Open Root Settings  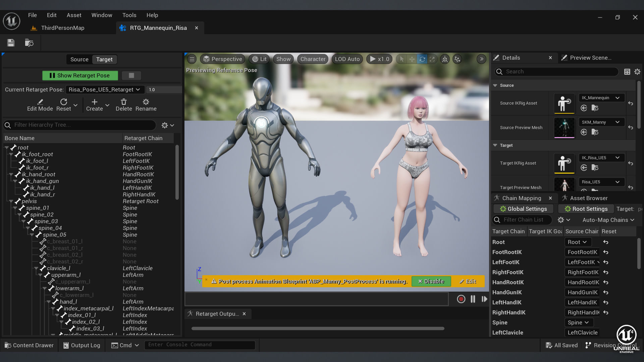click(x=586, y=209)
